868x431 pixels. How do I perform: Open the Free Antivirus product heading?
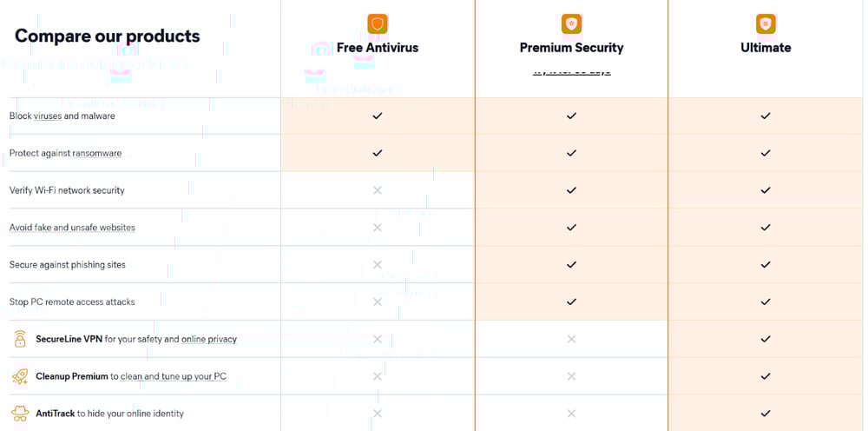click(x=378, y=48)
